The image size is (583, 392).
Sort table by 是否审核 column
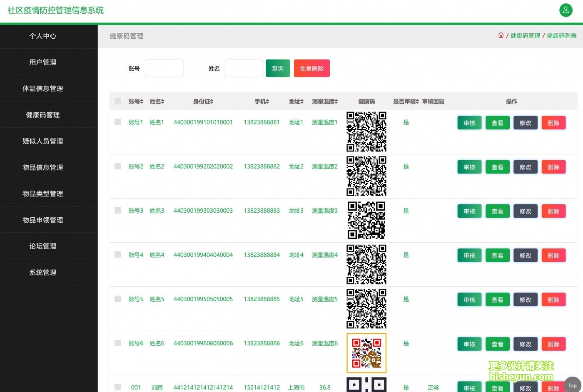coord(406,102)
